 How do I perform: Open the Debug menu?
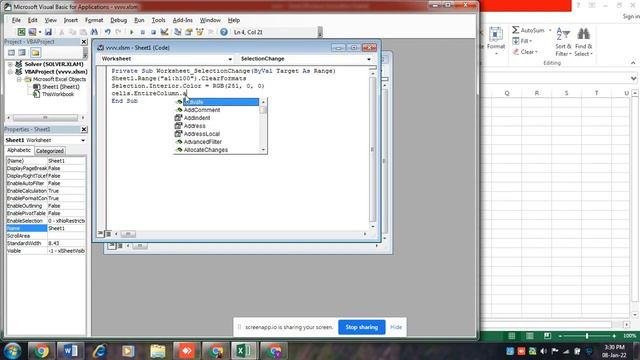[x=118, y=20]
